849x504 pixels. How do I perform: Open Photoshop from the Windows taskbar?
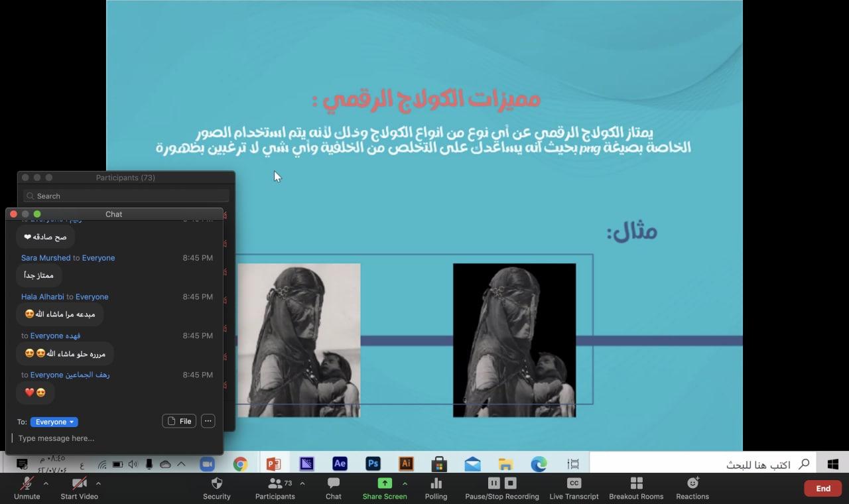373,464
